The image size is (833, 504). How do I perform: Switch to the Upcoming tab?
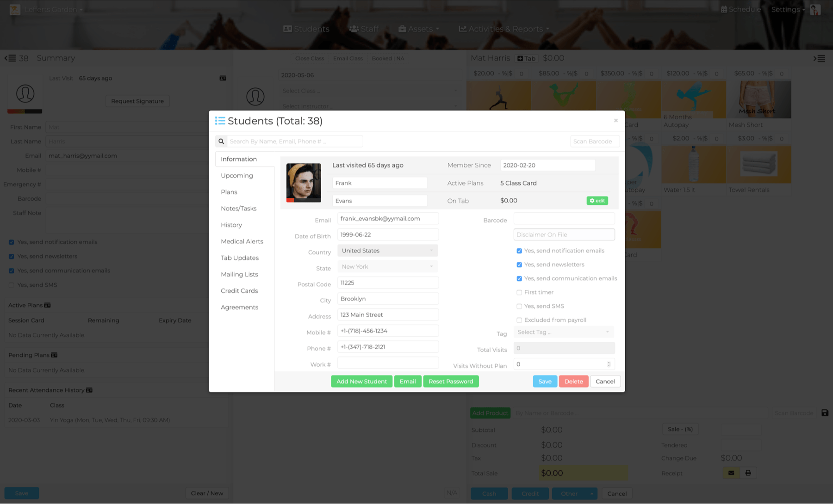tap(237, 176)
